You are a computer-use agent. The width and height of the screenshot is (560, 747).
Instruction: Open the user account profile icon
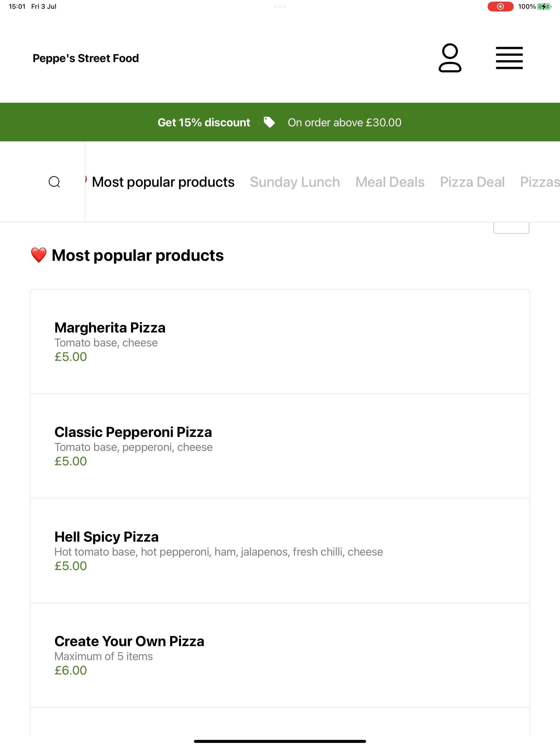[x=450, y=58]
